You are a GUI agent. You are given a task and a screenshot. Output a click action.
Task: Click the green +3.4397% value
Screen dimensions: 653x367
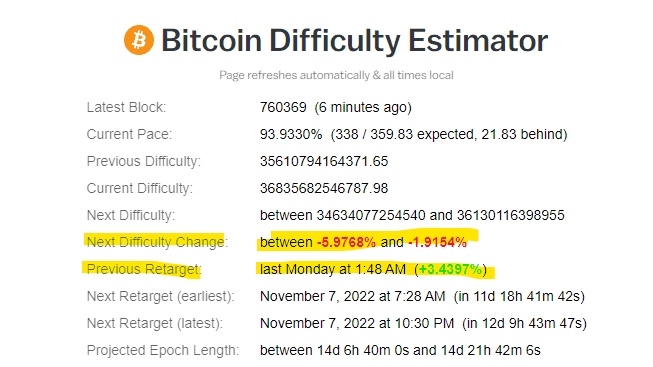pyautogui.click(x=450, y=269)
